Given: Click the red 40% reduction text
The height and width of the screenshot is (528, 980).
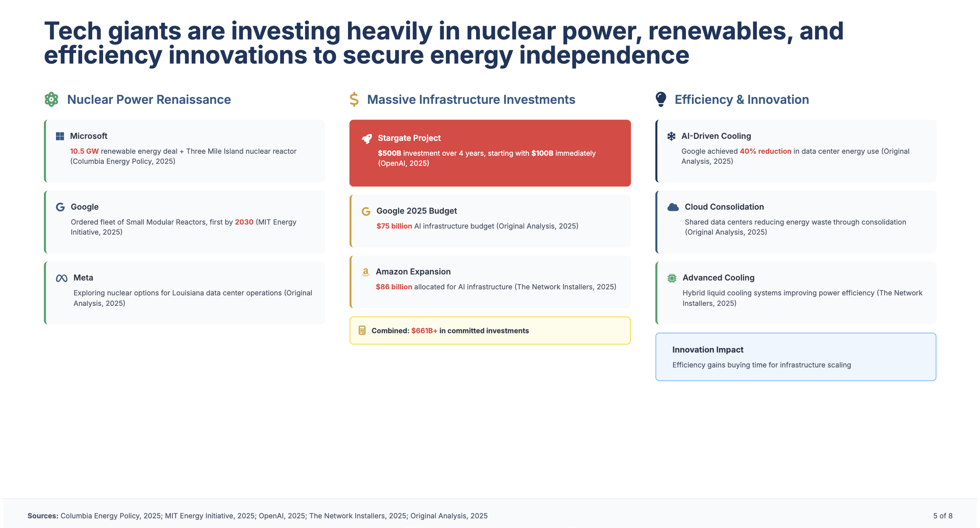Looking at the screenshot, I should 765,151.
